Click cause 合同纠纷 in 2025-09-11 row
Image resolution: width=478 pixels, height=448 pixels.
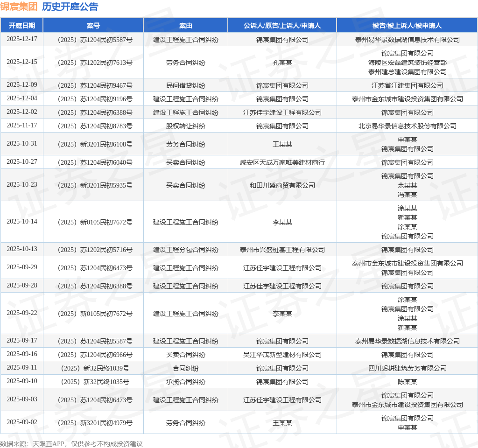point(186,368)
